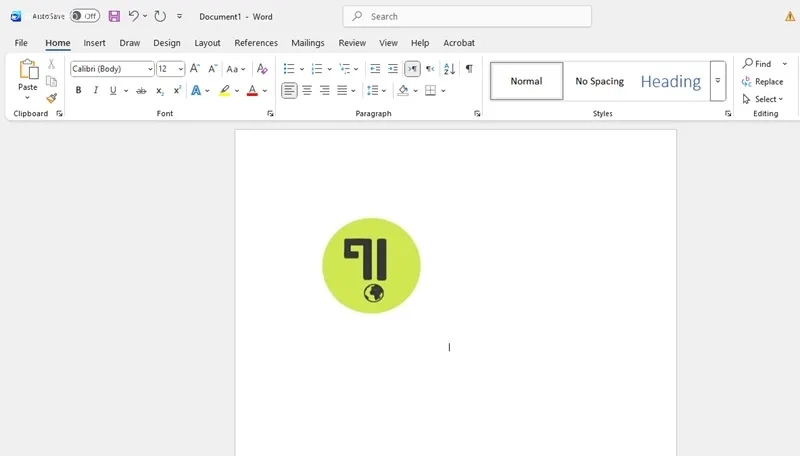Screen dimensions: 800x456
Task: Open the font size dropdown
Action: [x=180, y=69]
